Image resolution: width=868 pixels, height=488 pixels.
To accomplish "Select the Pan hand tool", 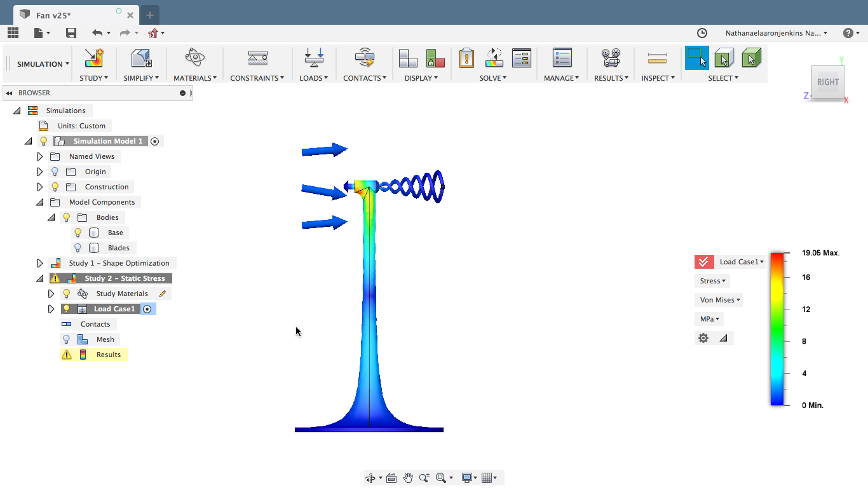I will (x=408, y=478).
